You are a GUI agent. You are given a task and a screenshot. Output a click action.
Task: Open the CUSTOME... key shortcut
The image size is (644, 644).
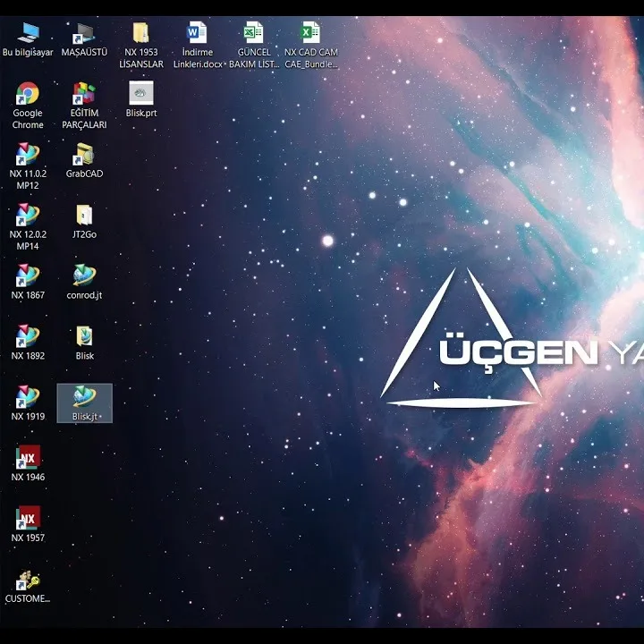(x=28, y=586)
